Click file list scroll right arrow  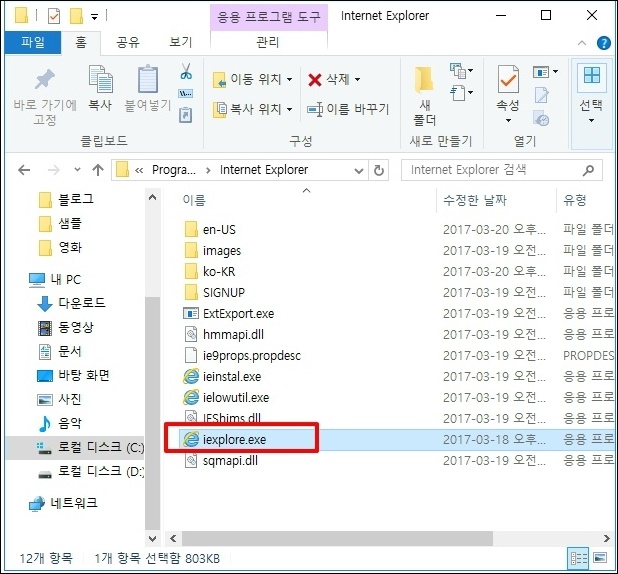[607, 538]
